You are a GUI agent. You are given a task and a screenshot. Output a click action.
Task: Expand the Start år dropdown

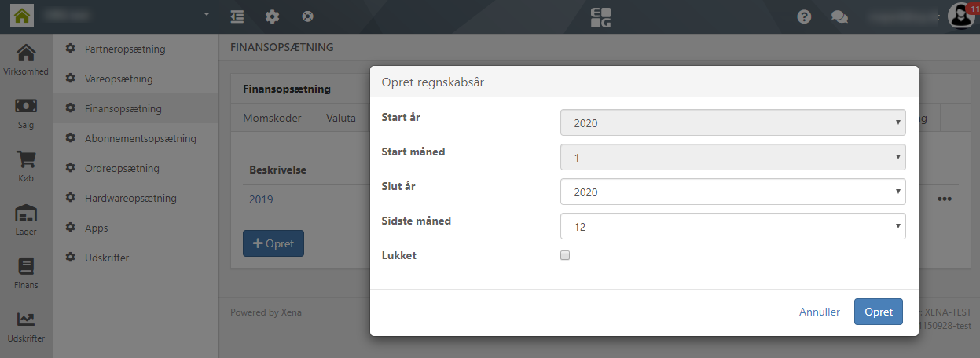pos(732,123)
